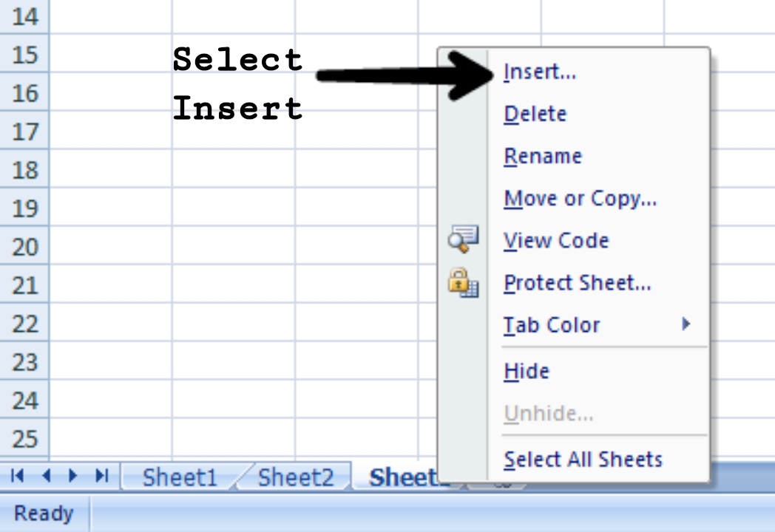The image size is (775, 532).
Task: Jump to last sheet tab arrow
Action: (103, 477)
